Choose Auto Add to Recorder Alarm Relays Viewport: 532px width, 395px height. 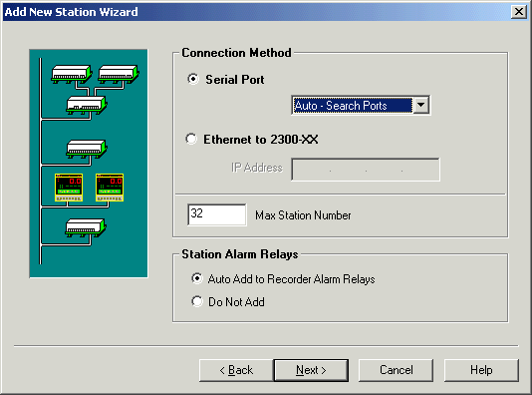(x=197, y=278)
